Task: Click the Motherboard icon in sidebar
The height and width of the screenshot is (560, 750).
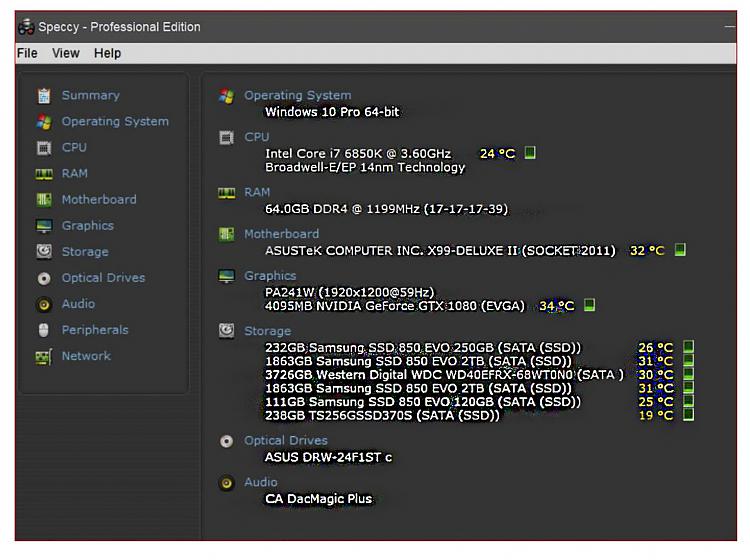Action: click(44, 199)
